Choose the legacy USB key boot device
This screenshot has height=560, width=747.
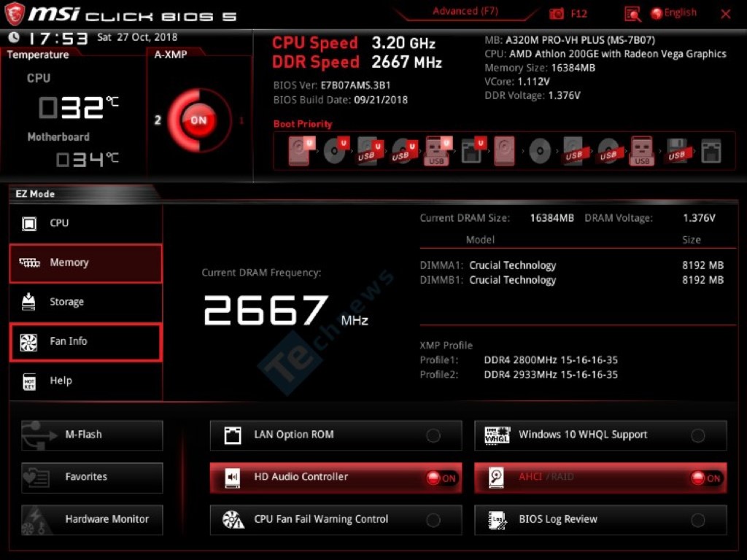[x=642, y=151]
